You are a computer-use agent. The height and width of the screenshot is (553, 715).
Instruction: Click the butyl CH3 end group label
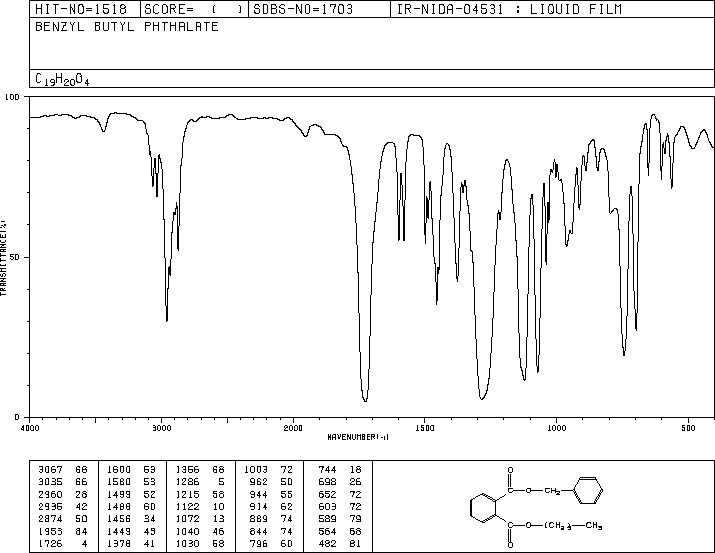(x=594, y=526)
